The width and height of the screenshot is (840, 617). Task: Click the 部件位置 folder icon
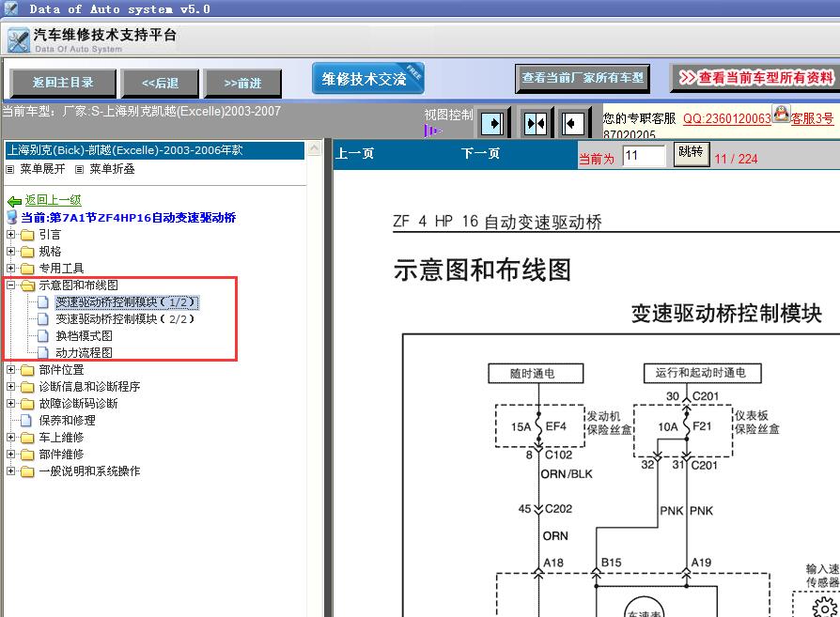pyautogui.click(x=27, y=370)
